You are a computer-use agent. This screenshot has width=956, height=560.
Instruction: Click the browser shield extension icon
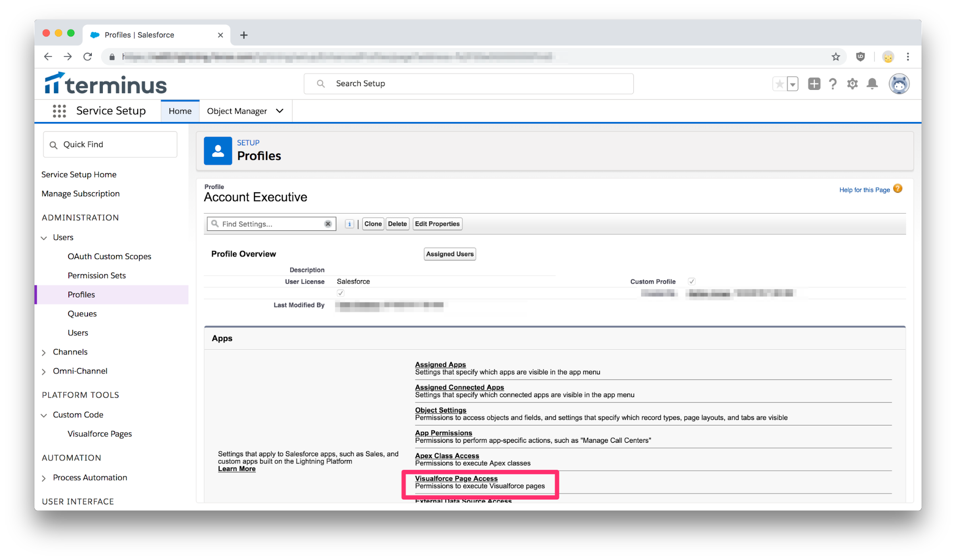tap(860, 57)
